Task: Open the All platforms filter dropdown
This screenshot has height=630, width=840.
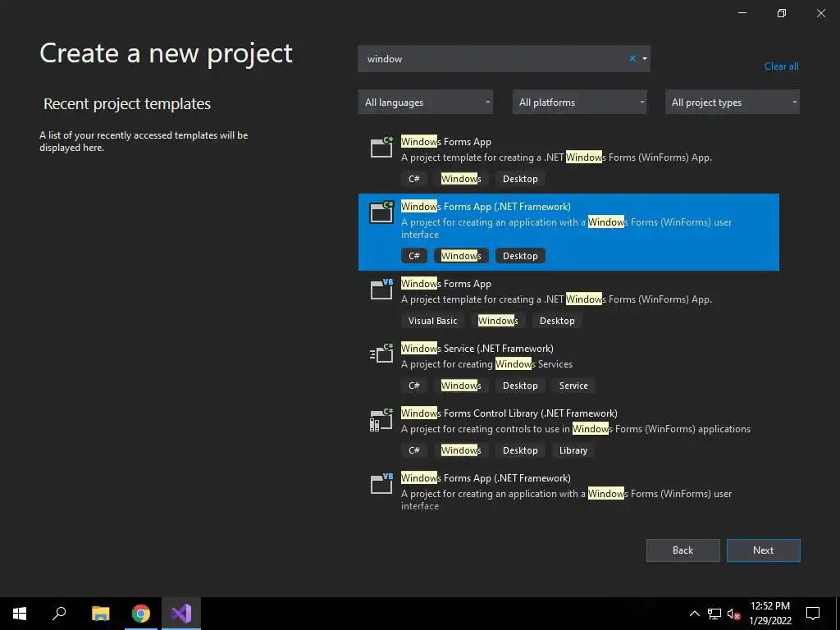Action: 580,103
